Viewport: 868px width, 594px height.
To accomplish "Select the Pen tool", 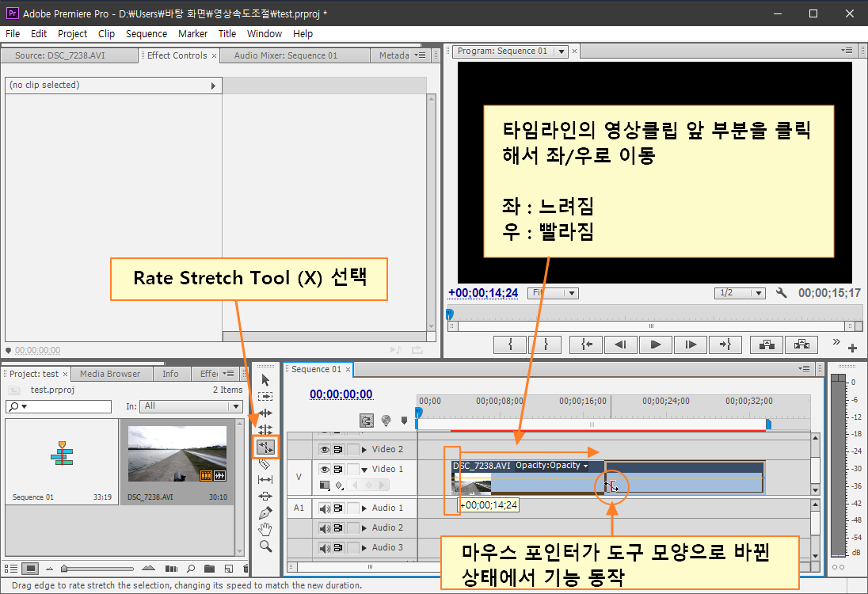I will tap(265, 512).
